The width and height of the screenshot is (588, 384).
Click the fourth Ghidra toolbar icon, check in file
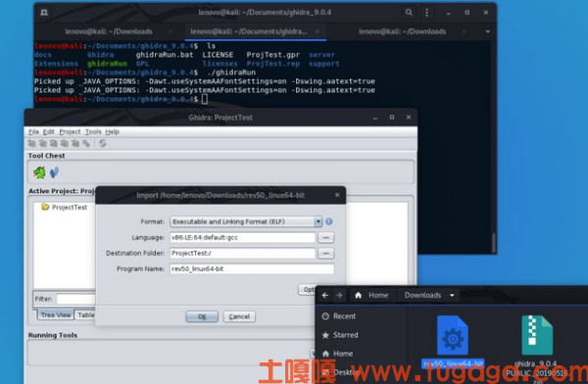coord(65,143)
